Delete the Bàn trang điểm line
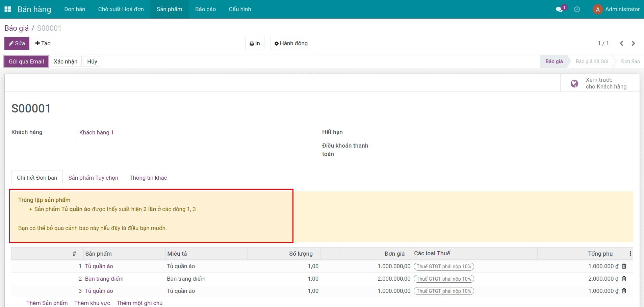Image resolution: width=644 pixels, height=307 pixels. pos(624,279)
